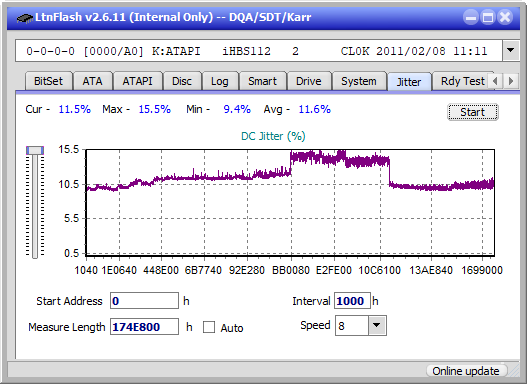The image size is (527, 384).
Task: Select the Disc tab
Action: click(182, 81)
